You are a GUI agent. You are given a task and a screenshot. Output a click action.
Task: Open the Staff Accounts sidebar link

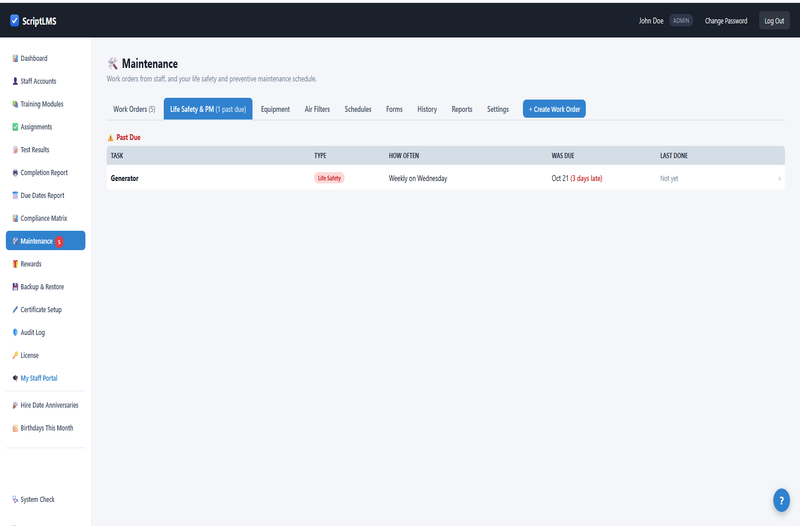pyautogui.click(x=45, y=81)
